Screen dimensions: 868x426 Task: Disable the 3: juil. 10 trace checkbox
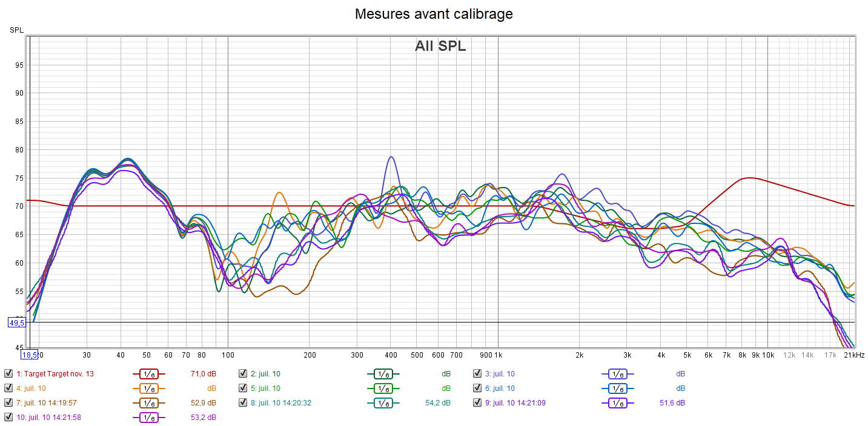point(477,374)
